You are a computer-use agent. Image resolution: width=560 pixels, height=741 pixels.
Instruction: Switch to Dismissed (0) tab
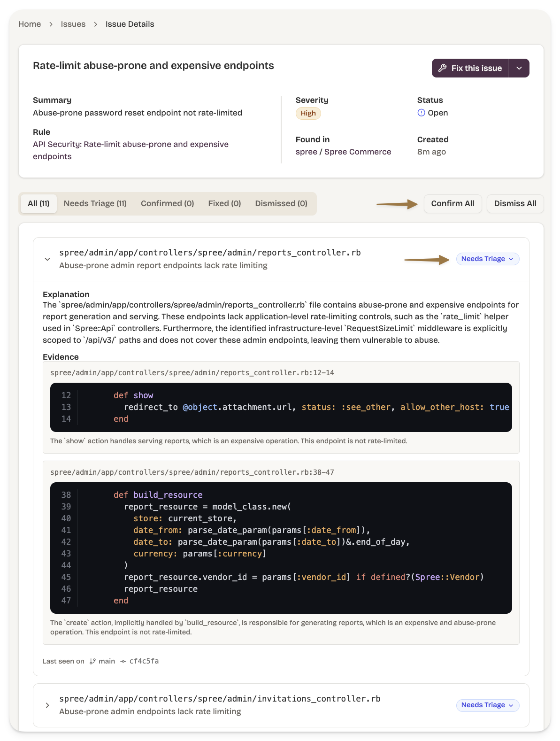[281, 203]
